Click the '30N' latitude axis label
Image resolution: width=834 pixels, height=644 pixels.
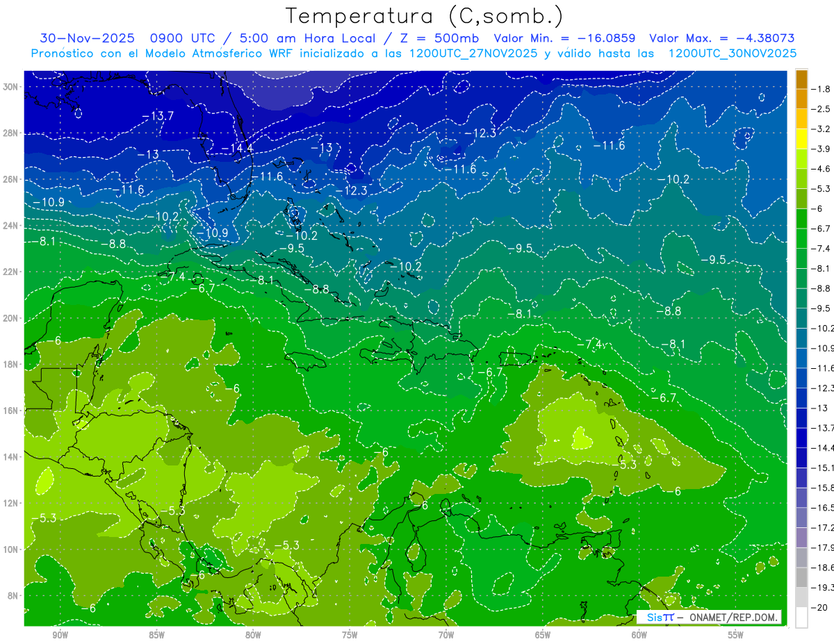[11, 87]
